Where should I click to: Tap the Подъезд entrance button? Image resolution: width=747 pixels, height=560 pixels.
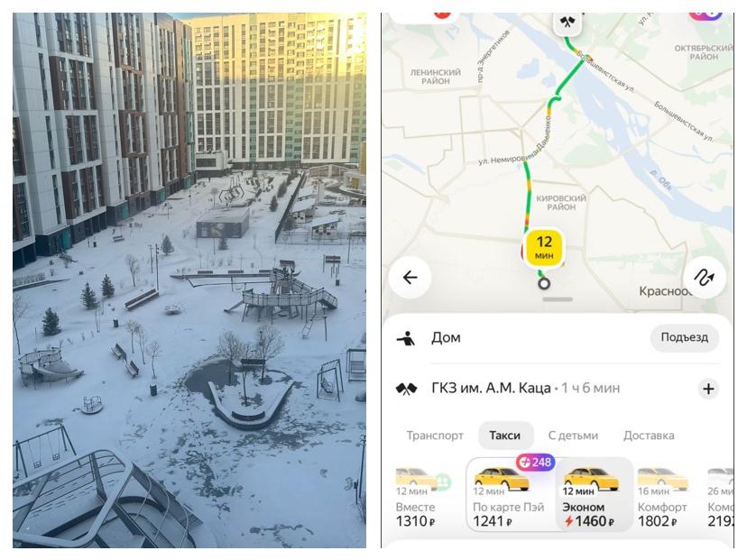tap(684, 337)
